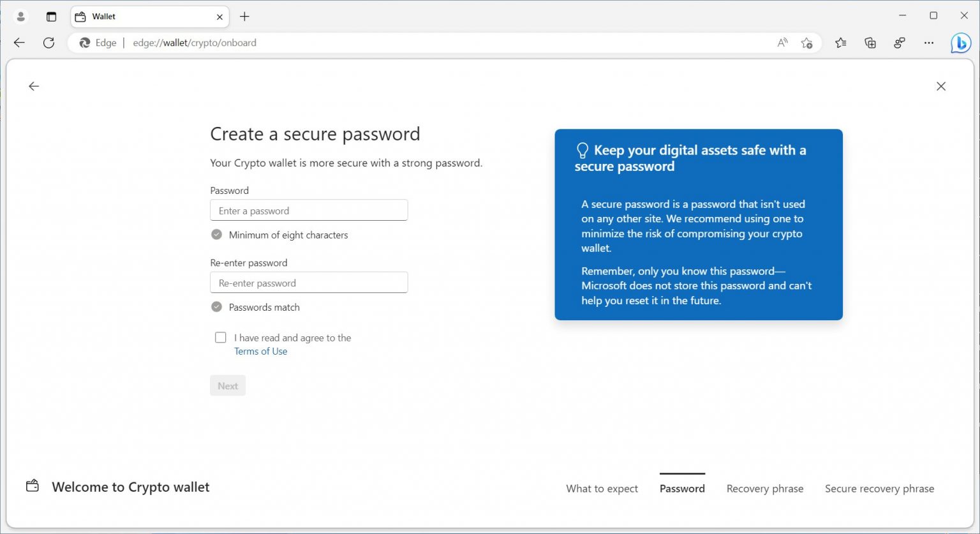
Task: Click the Passwords match check indicator
Action: click(216, 306)
